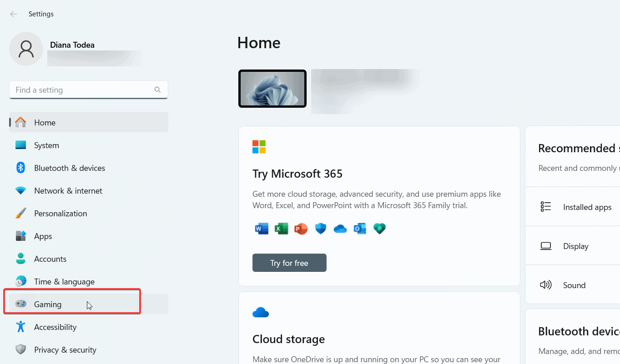Screen dimensions: 620x364
Task: Click the search magnifier icon
Action: click(157, 90)
